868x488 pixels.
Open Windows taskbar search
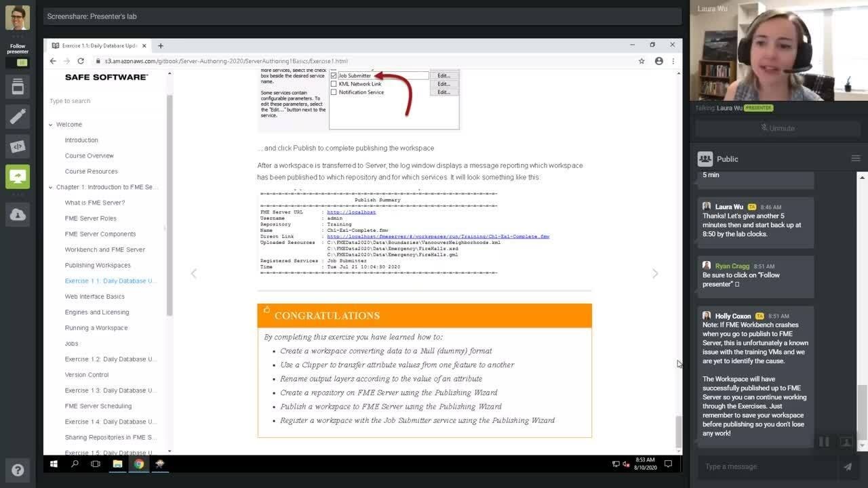[x=75, y=464]
